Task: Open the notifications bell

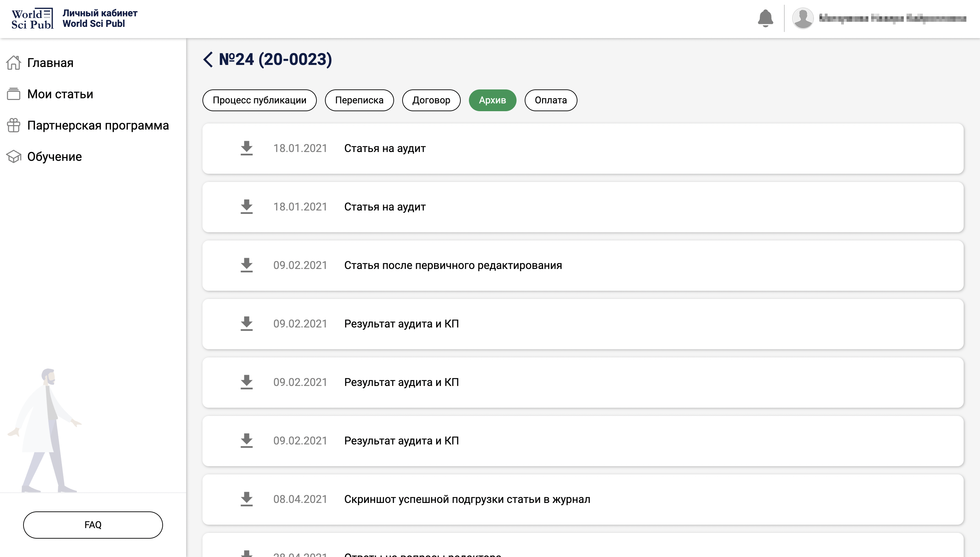Action: click(765, 18)
